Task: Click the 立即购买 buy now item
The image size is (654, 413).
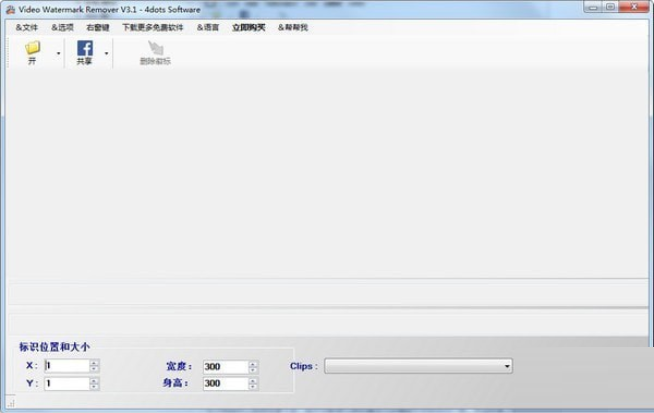Action: pyautogui.click(x=248, y=27)
